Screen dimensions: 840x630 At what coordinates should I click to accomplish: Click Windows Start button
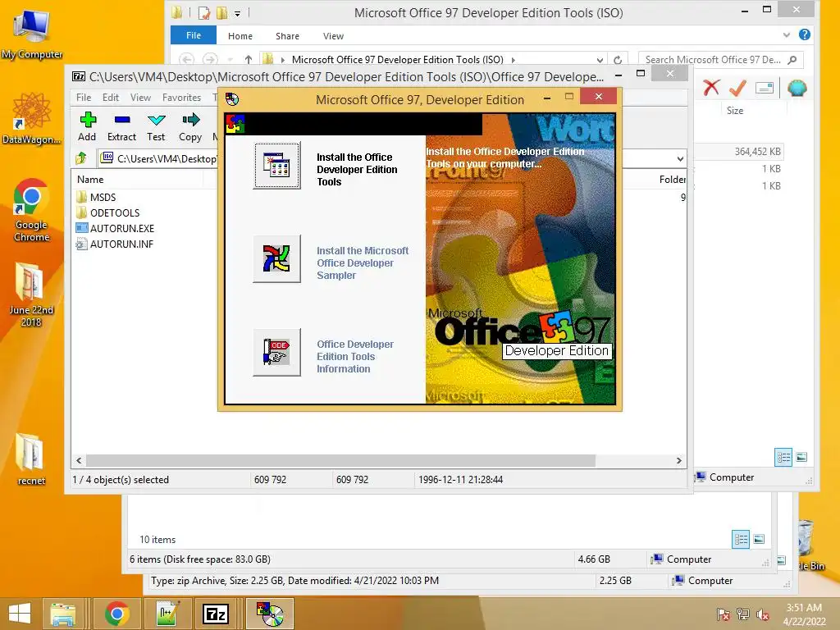point(20,614)
